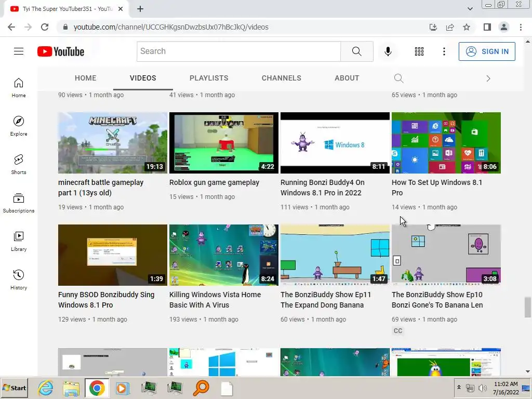Open Shorts in the sidebar

[x=19, y=164]
